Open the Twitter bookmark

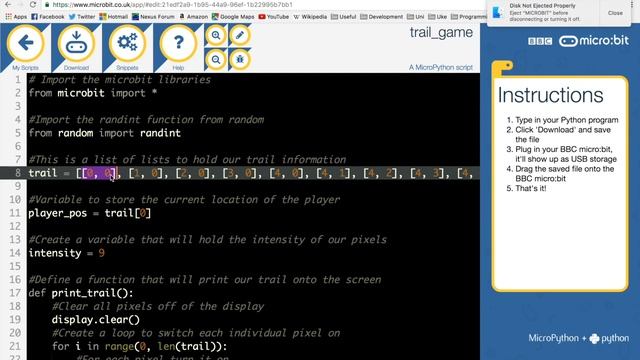[82, 17]
